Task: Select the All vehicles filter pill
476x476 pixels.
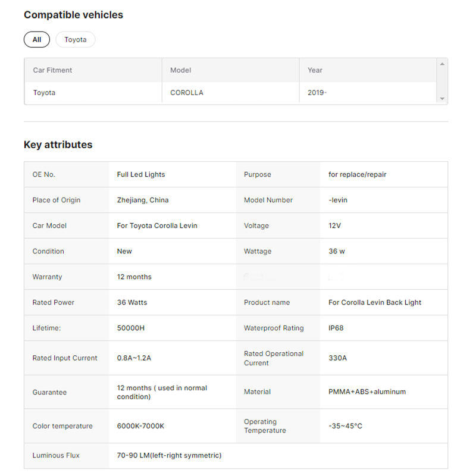Action: tap(37, 40)
